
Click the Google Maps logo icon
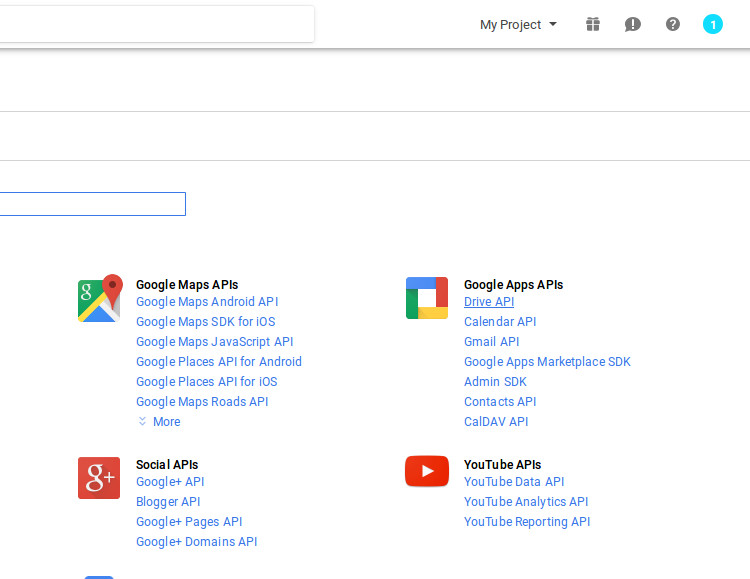click(100, 298)
